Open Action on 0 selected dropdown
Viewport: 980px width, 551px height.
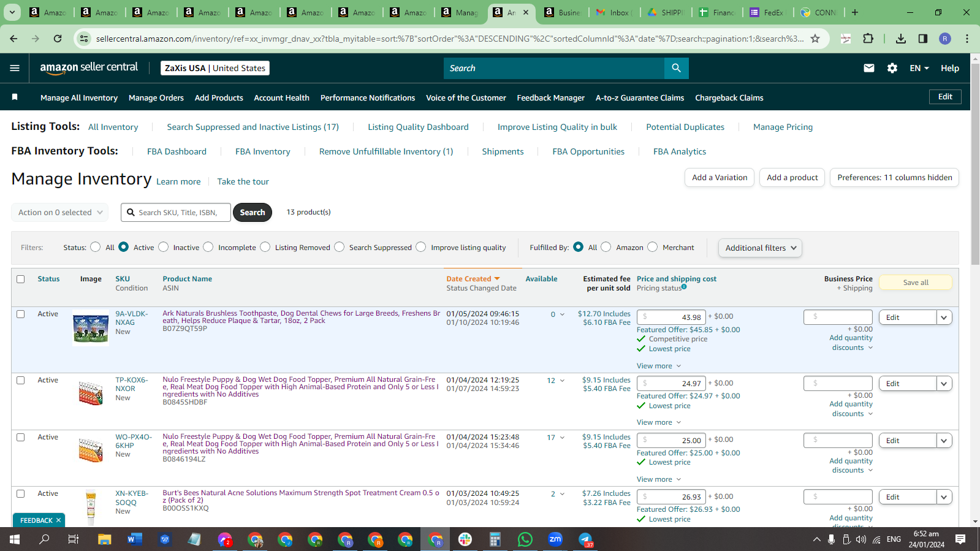(60, 212)
